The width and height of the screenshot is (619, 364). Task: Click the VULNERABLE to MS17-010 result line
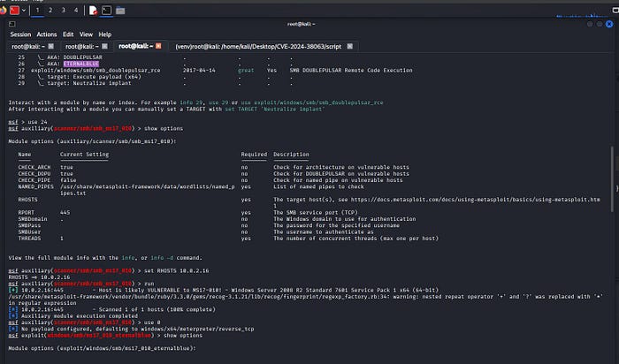224,291
